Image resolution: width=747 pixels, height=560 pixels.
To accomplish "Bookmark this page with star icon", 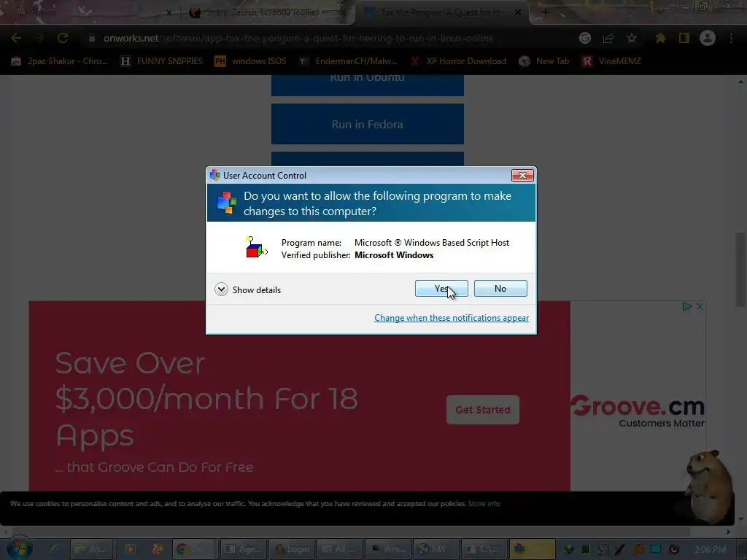I will pos(632,38).
